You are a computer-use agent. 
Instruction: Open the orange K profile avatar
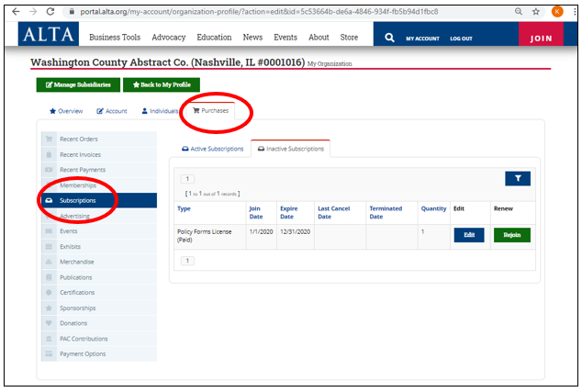pos(557,12)
